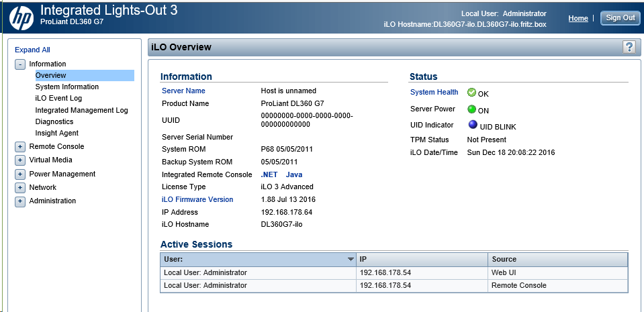Click the UUID zeros value
Image resolution: width=644 pixels, height=312 pixels.
click(x=307, y=120)
